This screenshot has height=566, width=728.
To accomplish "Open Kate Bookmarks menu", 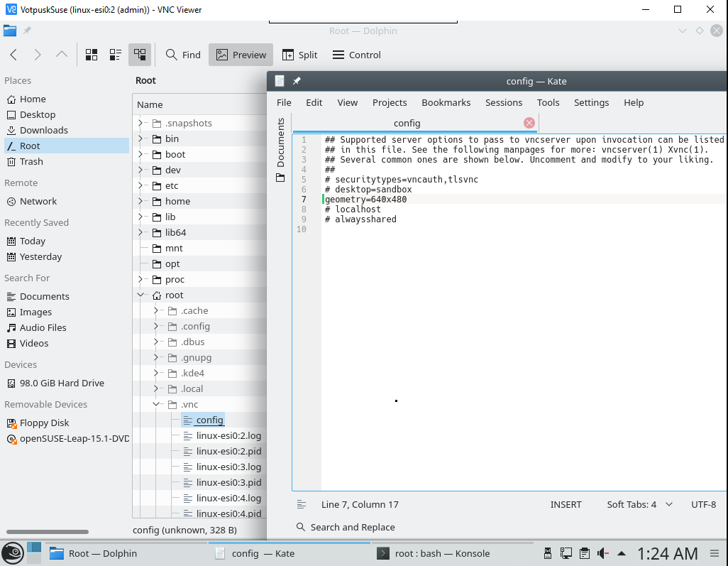I will click(x=446, y=103).
